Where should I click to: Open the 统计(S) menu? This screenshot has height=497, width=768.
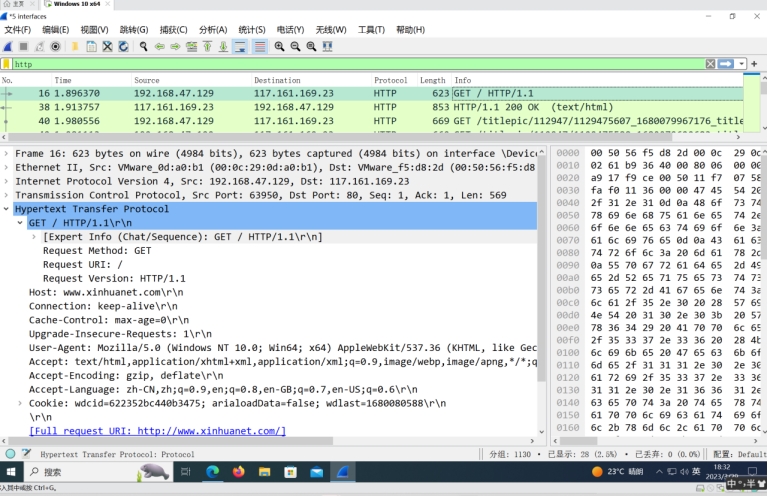(x=252, y=30)
